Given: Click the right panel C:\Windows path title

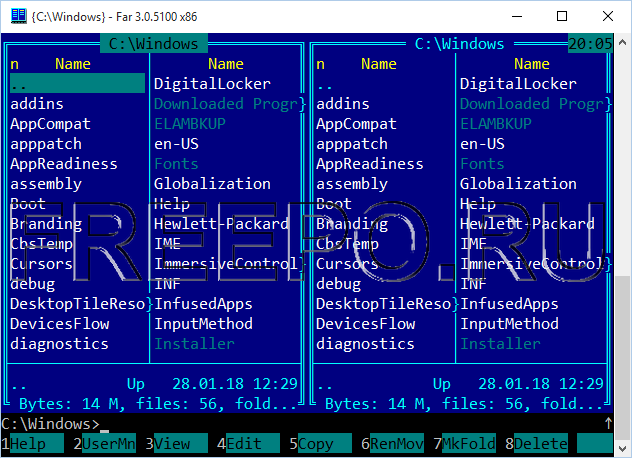Looking at the screenshot, I should coord(460,44).
